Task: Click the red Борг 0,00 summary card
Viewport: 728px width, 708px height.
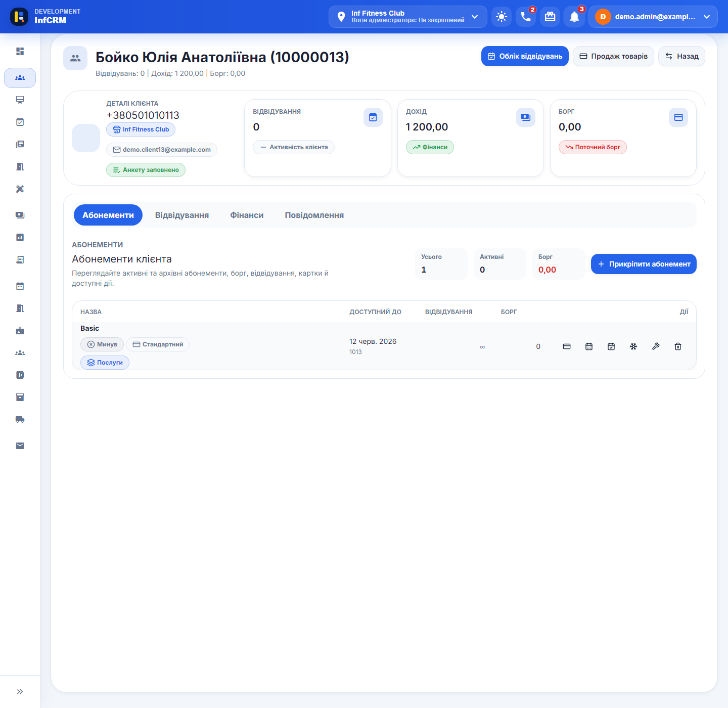Action: 559,264
